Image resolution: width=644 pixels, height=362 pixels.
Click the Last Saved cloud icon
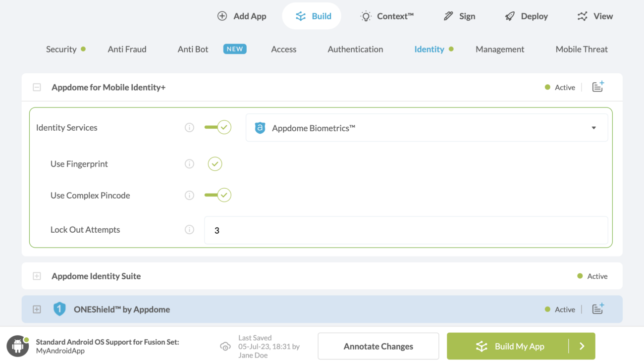225,347
